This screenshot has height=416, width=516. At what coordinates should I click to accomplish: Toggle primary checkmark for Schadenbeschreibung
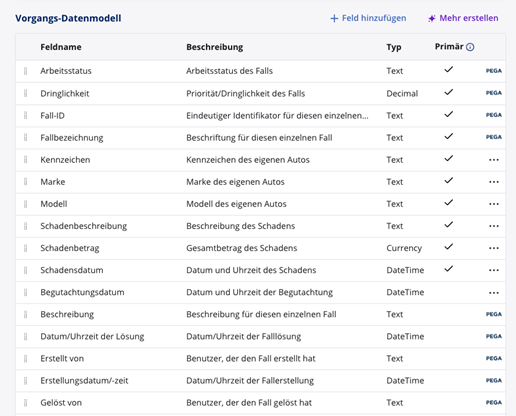click(x=449, y=225)
